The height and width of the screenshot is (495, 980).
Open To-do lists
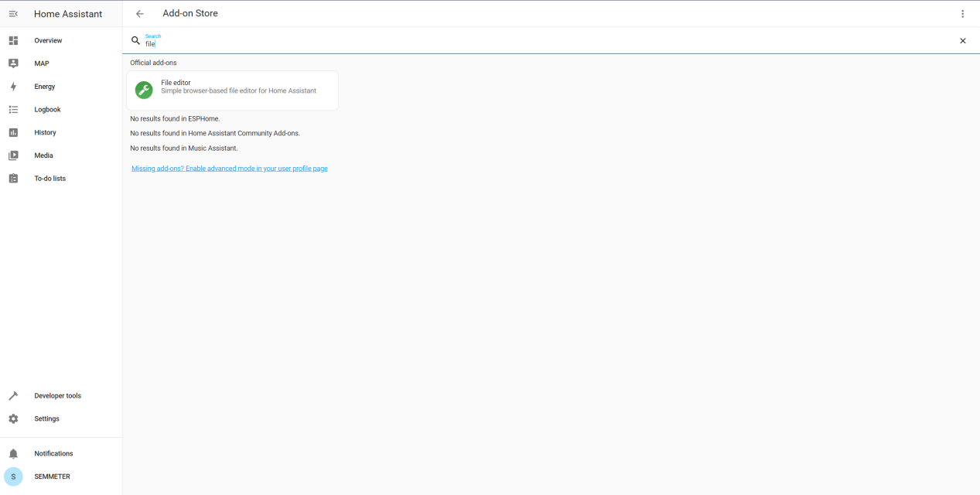(61, 178)
